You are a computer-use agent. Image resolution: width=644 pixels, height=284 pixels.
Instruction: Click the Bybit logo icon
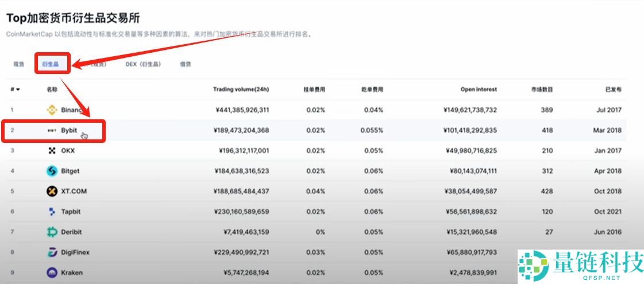[x=52, y=130]
